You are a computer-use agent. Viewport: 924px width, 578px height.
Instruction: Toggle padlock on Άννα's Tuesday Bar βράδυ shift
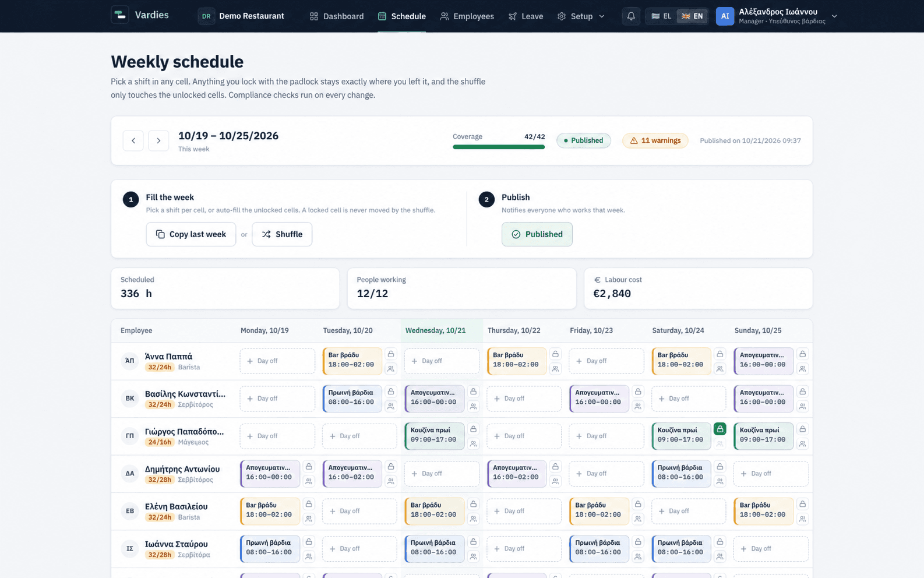point(391,354)
